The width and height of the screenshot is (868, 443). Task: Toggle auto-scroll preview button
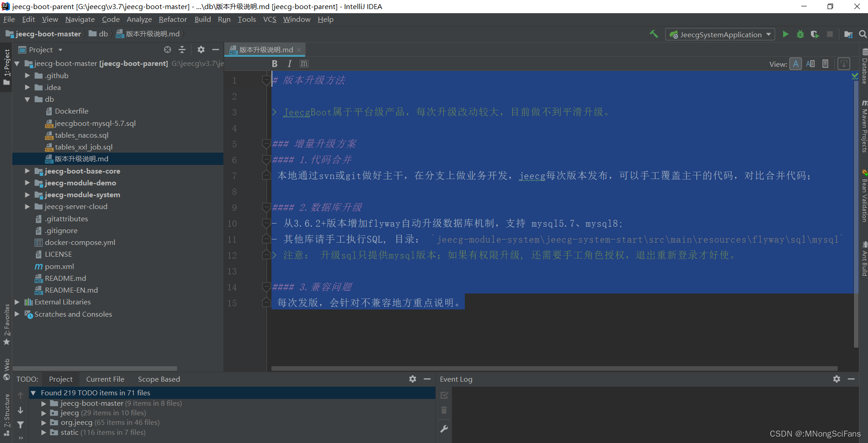click(x=843, y=64)
